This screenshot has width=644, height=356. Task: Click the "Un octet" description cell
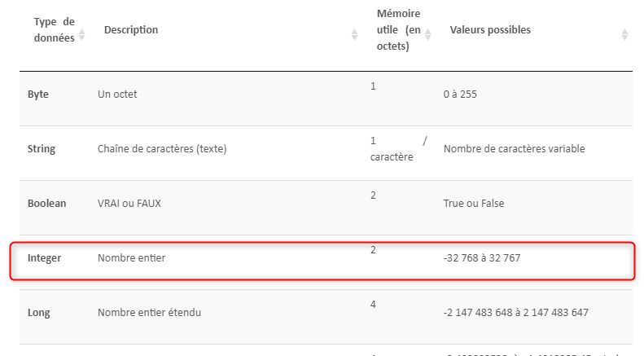click(117, 94)
